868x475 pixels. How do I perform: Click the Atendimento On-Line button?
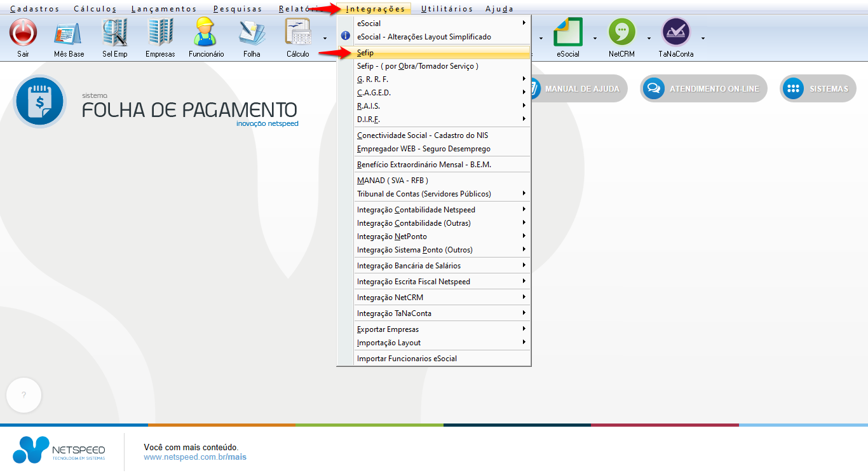(703, 89)
